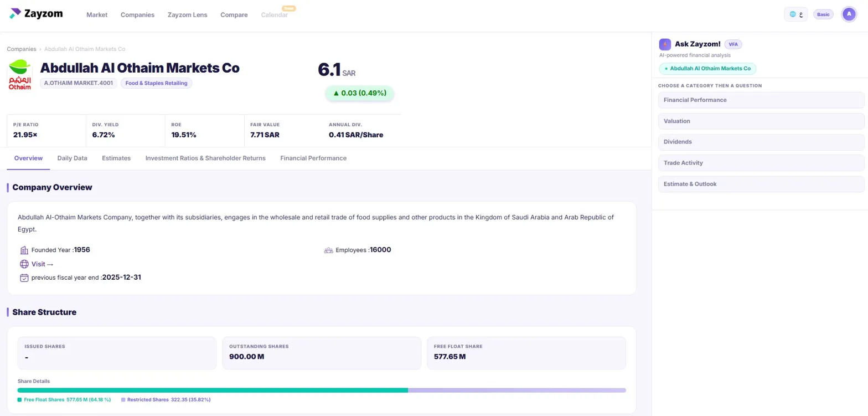The height and width of the screenshot is (416, 868).
Task: Click the Issued Shares card
Action: (x=117, y=353)
